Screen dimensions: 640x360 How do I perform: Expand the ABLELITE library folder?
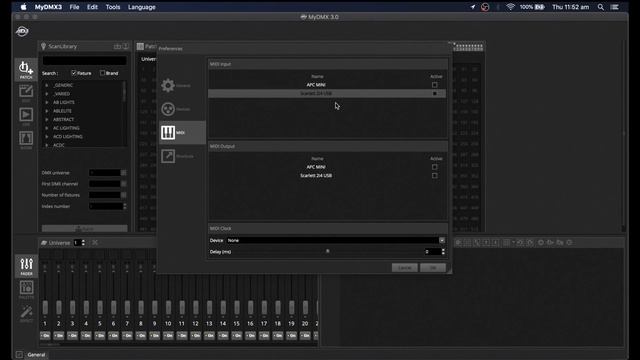pyautogui.click(x=47, y=111)
